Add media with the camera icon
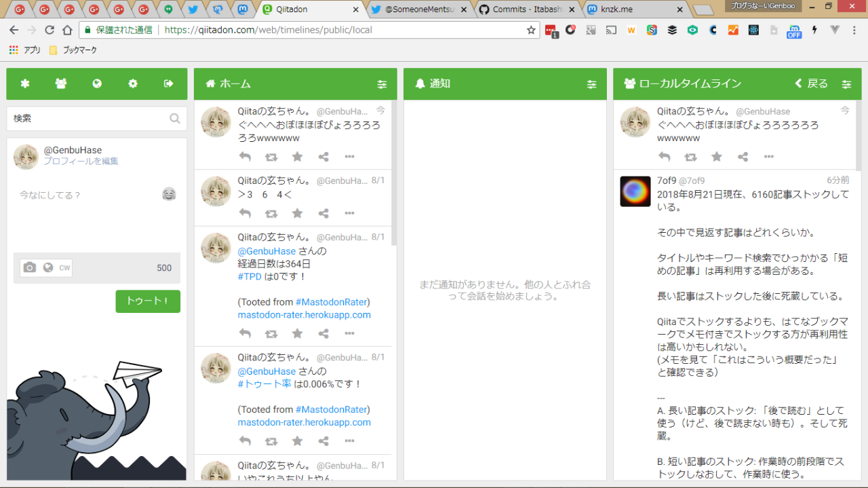Image resolution: width=868 pixels, height=488 pixels. [29, 267]
